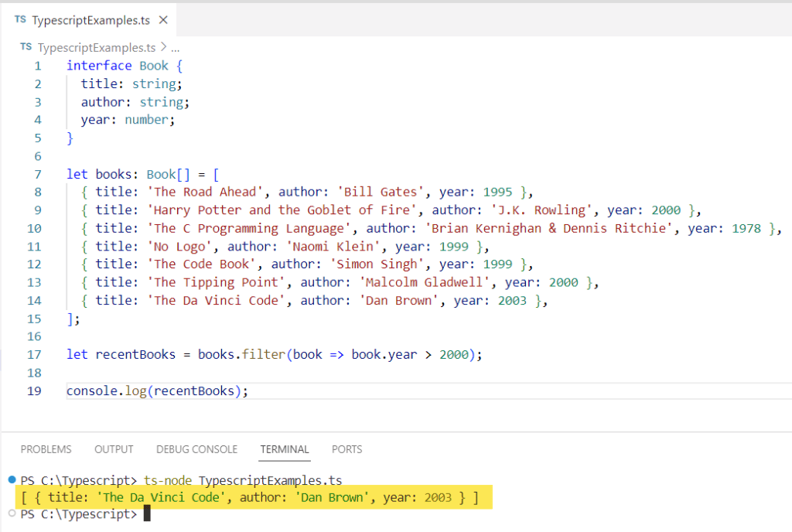Image resolution: width=792 pixels, height=532 pixels.
Task: Click line number 1 in the gutter
Action: 38,66
